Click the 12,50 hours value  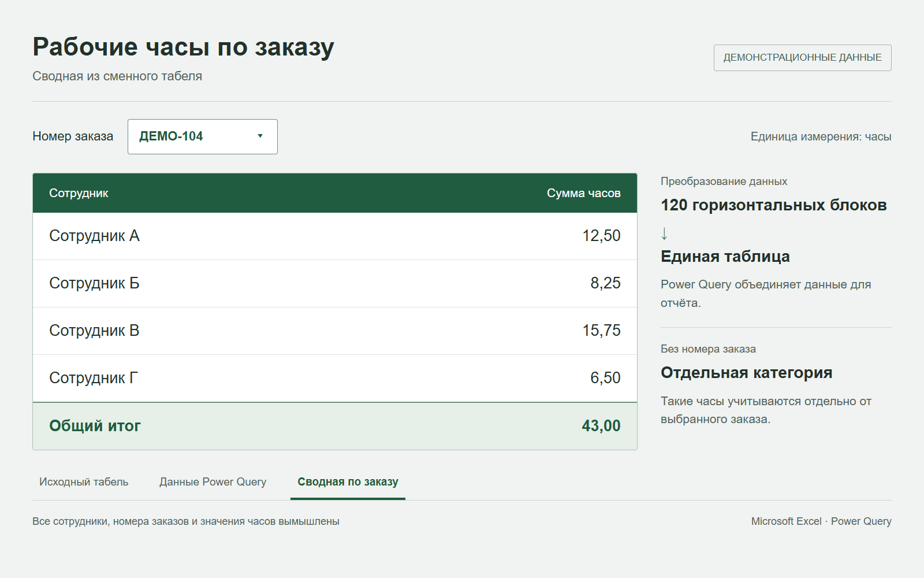coord(601,236)
